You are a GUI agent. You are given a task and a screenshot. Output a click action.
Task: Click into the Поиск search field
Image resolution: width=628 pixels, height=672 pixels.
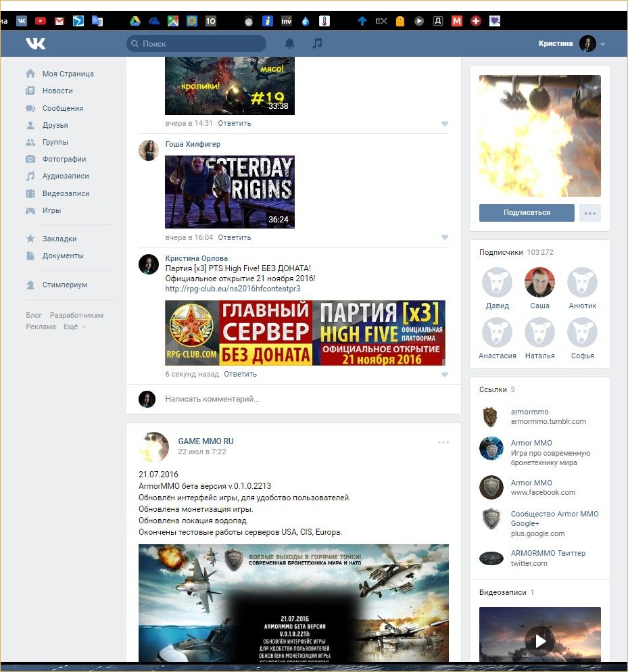point(196,44)
